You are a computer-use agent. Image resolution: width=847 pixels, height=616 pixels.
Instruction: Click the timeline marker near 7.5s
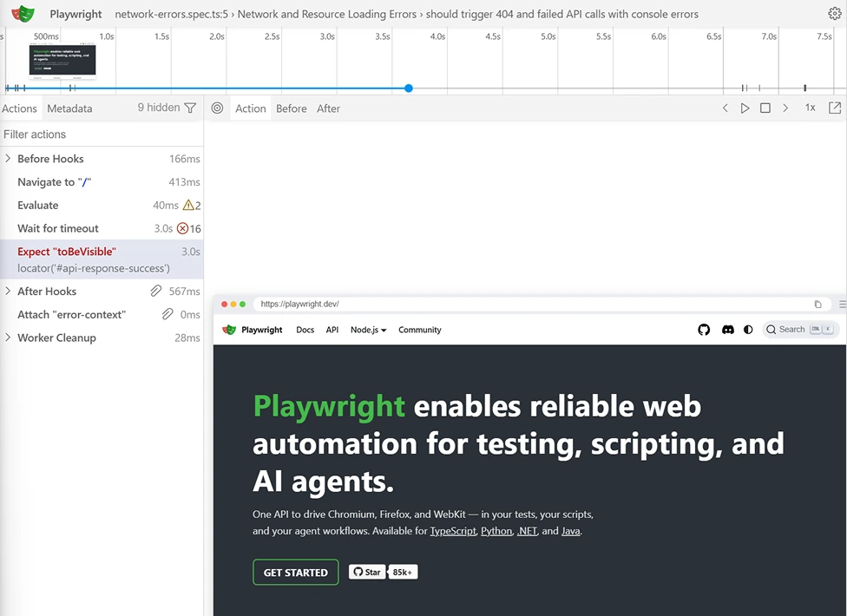(804, 88)
